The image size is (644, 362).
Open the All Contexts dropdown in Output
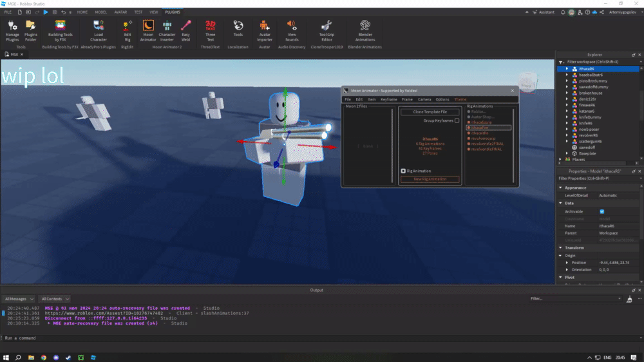(55, 299)
